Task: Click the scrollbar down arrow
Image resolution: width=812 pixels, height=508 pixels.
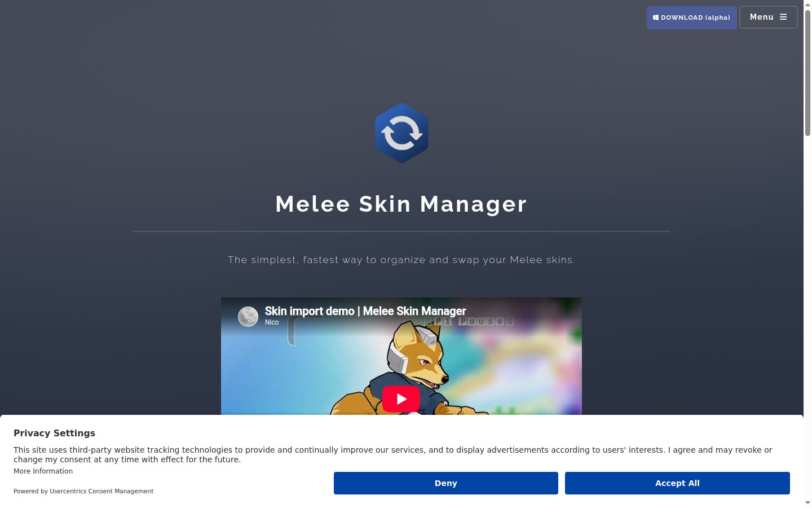Action: pos(807,503)
